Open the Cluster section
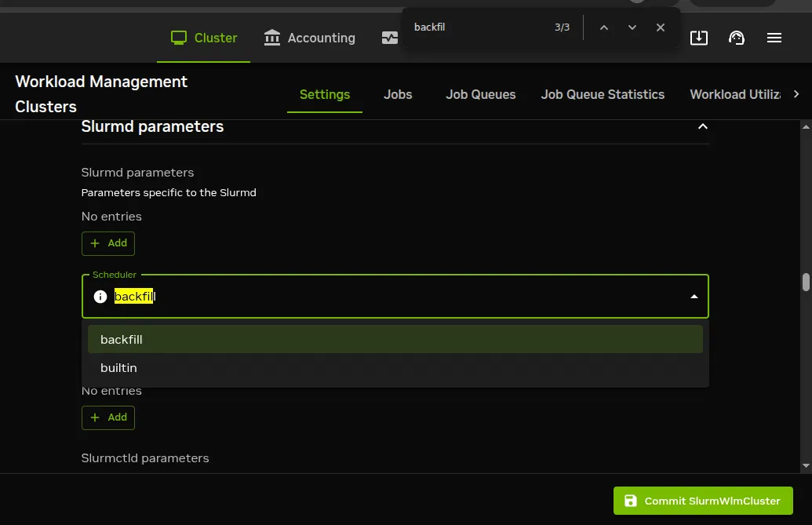812x525 pixels. [x=204, y=38]
